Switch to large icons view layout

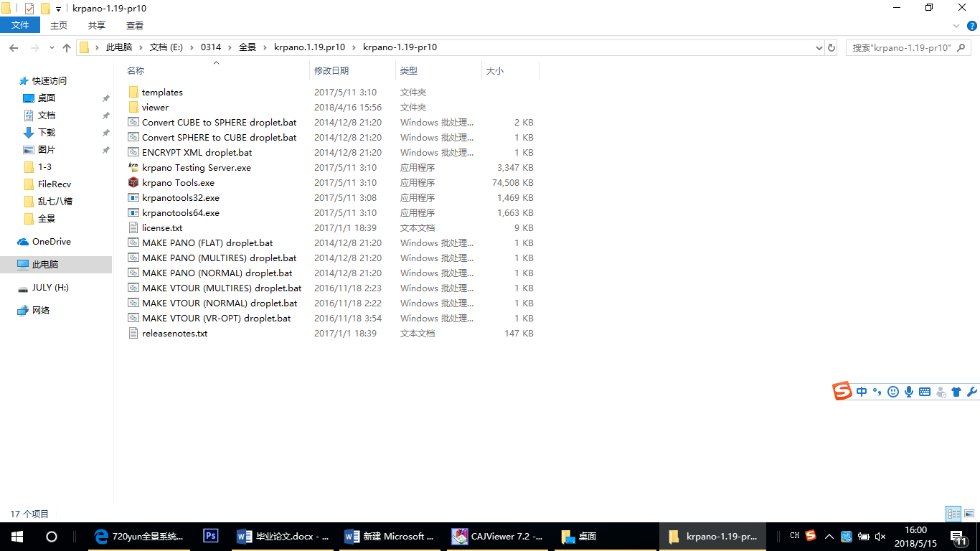coord(969,514)
